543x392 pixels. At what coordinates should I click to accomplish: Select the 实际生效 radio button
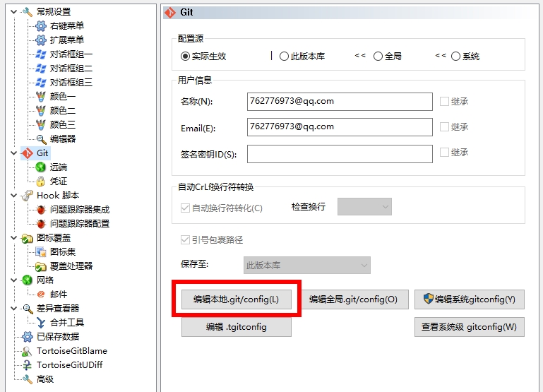185,56
